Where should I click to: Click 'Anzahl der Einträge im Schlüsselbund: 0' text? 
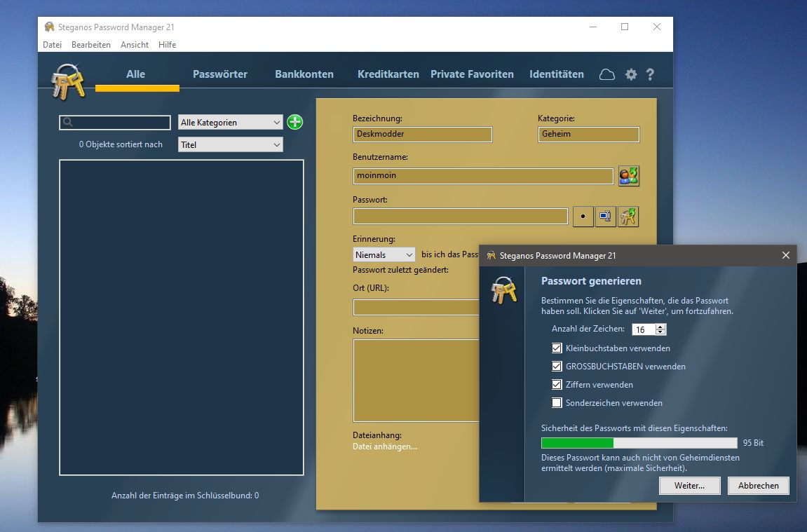click(185, 496)
